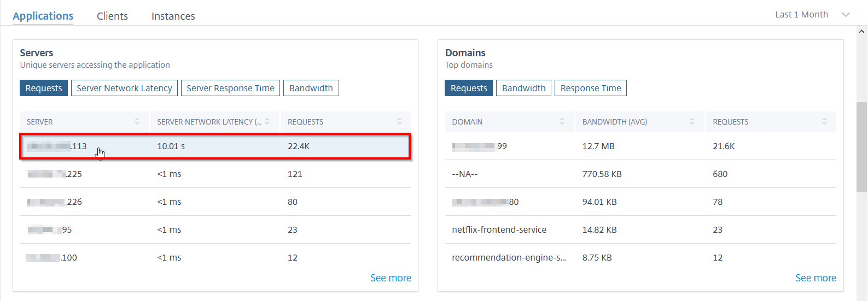Sort by the SERVER column sort icon

[x=137, y=121]
